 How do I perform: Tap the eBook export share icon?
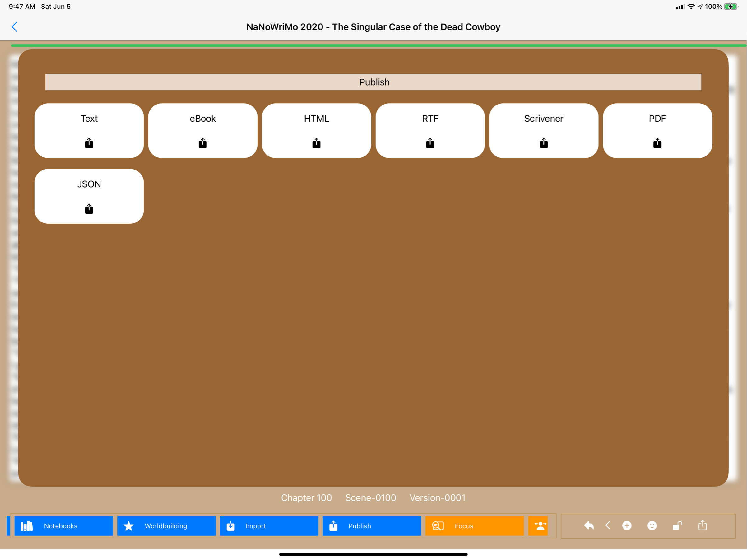click(203, 143)
